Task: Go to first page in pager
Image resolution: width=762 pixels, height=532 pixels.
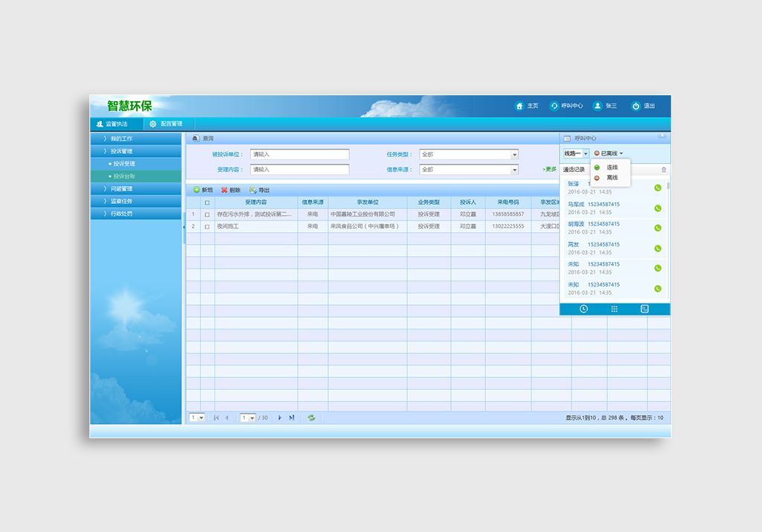Action: coord(217,418)
